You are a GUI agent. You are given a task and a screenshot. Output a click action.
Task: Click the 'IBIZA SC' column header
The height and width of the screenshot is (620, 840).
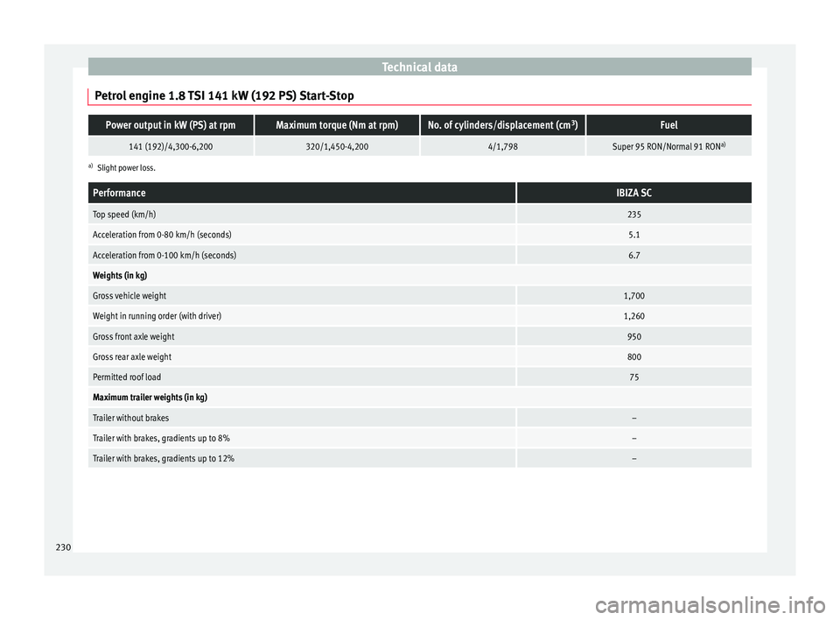click(633, 193)
